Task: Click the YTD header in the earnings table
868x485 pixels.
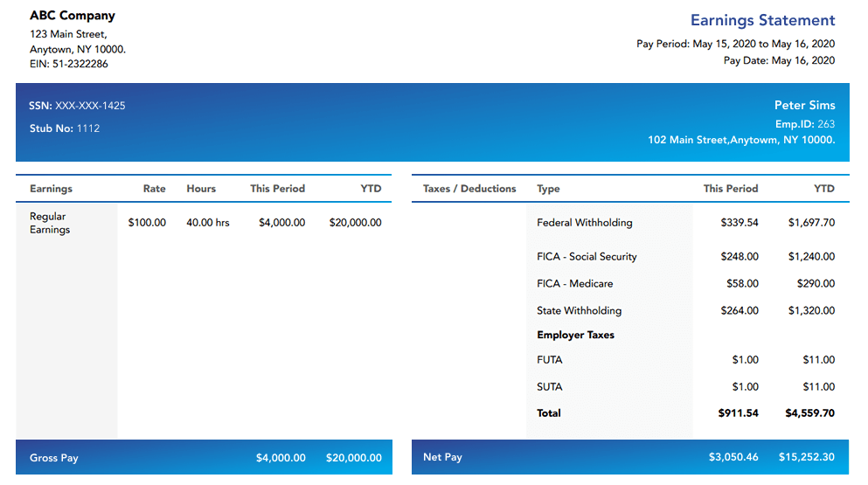Action: click(x=371, y=189)
